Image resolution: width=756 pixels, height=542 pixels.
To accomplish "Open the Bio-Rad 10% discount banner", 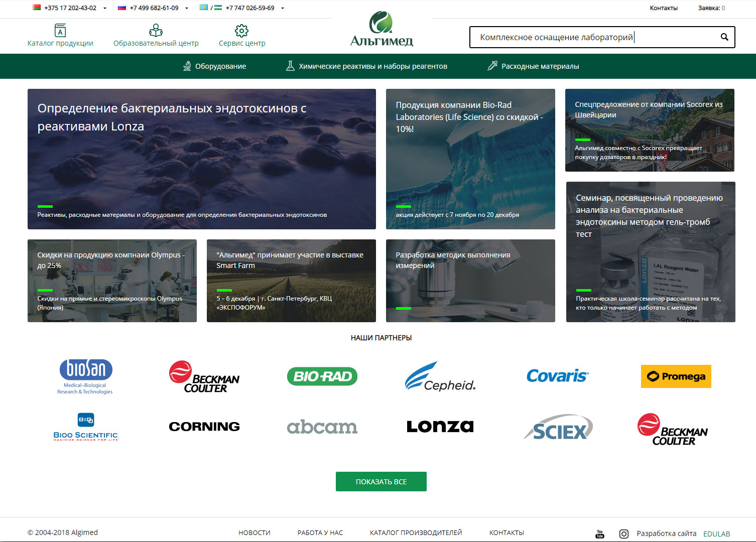I will click(x=470, y=159).
